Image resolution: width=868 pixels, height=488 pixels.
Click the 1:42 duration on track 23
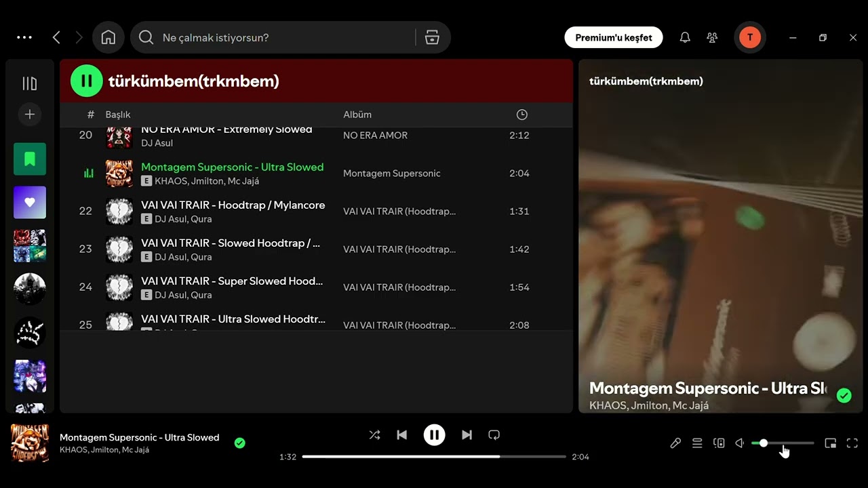click(519, 249)
